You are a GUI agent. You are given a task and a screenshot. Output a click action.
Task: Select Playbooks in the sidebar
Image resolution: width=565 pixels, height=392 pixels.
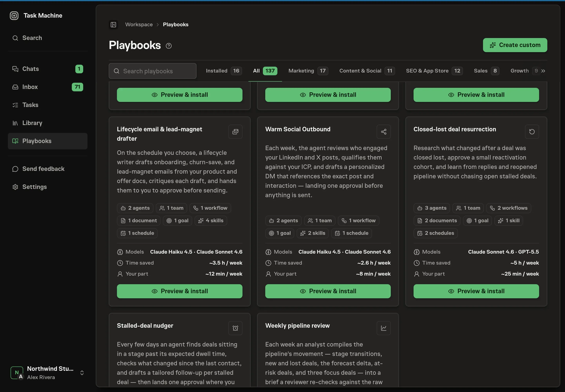pyautogui.click(x=48, y=141)
